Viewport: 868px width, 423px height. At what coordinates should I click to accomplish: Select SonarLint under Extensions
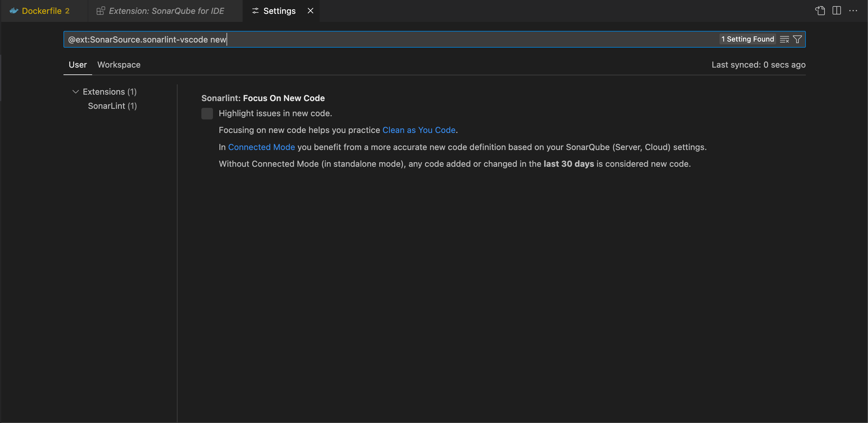coord(112,106)
